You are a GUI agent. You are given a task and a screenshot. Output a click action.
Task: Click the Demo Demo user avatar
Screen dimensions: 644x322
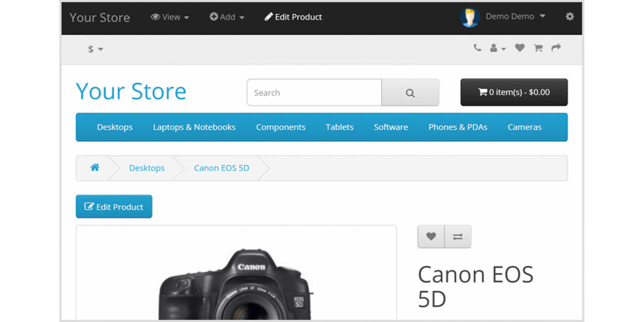[470, 17]
